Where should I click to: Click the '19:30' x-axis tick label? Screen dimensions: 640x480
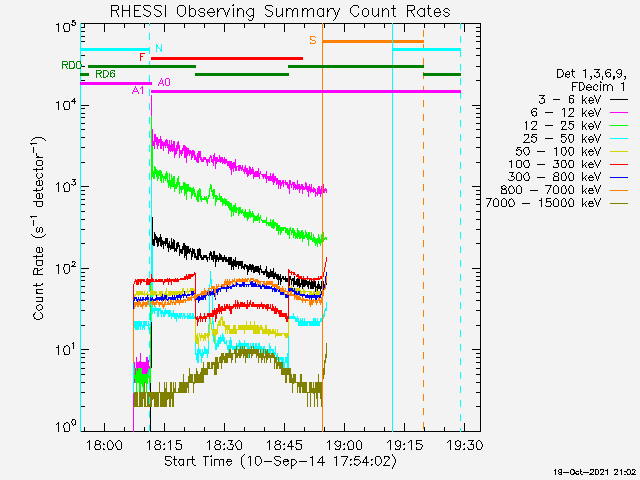(x=464, y=445)
